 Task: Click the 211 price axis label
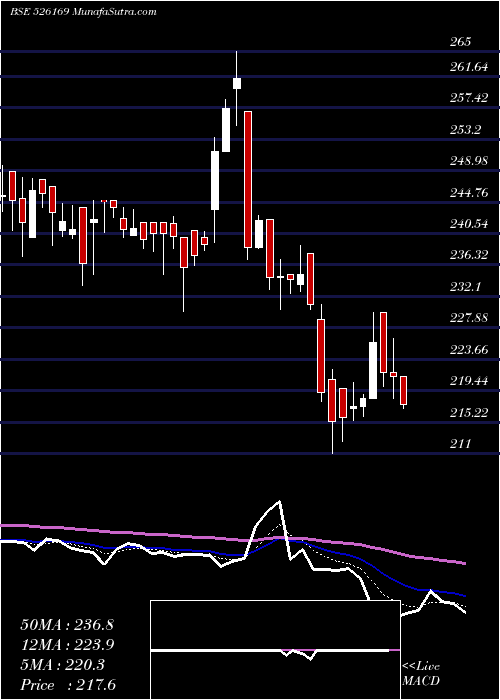(461, 444)
